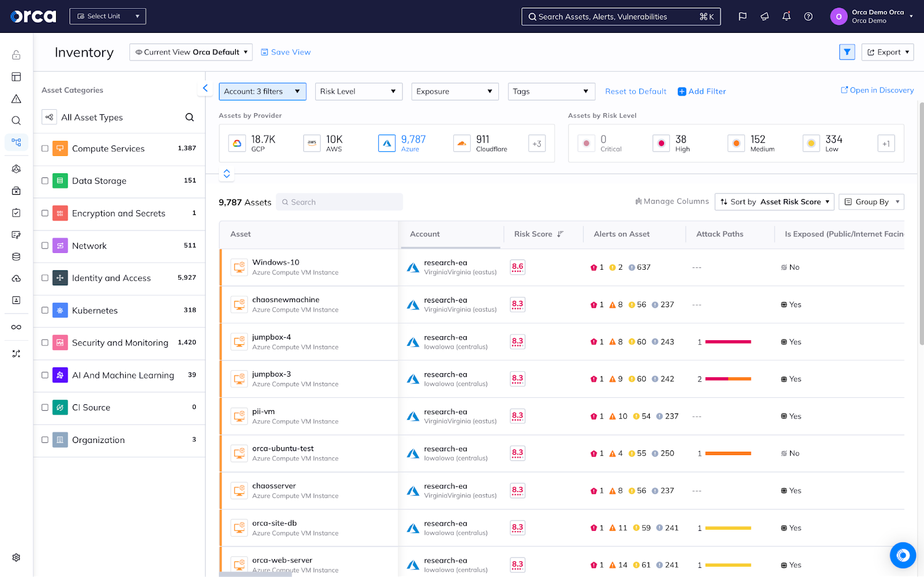Collapse the Asset Categories panel
Viewport: 924px width, 577px height.
pyautogui.click(x=205, y=88)
